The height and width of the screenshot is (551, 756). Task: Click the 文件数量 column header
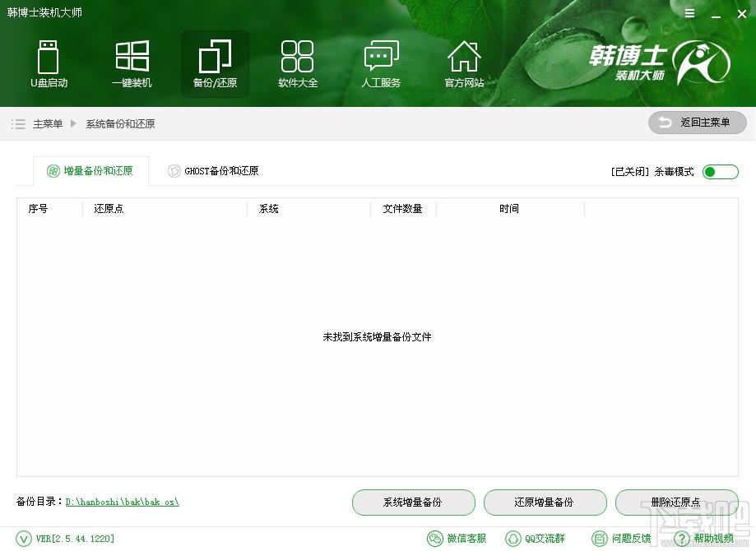click(402, 209)
